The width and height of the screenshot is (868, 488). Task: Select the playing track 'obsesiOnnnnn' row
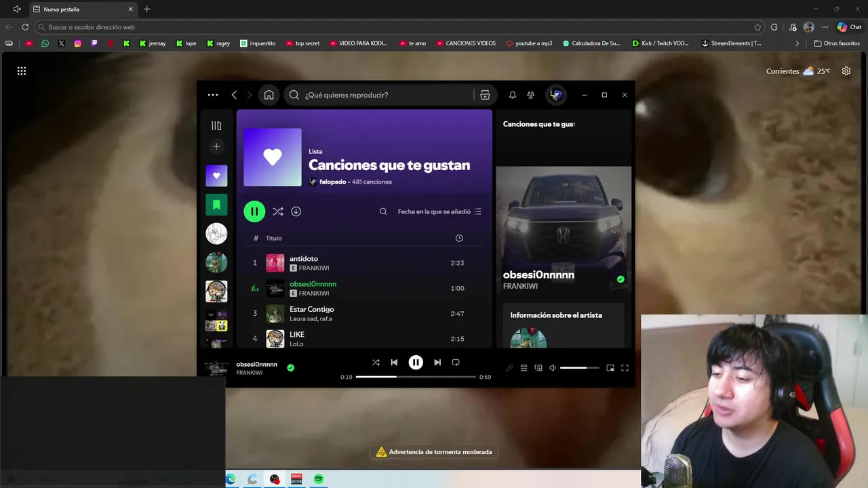[364, 288]
